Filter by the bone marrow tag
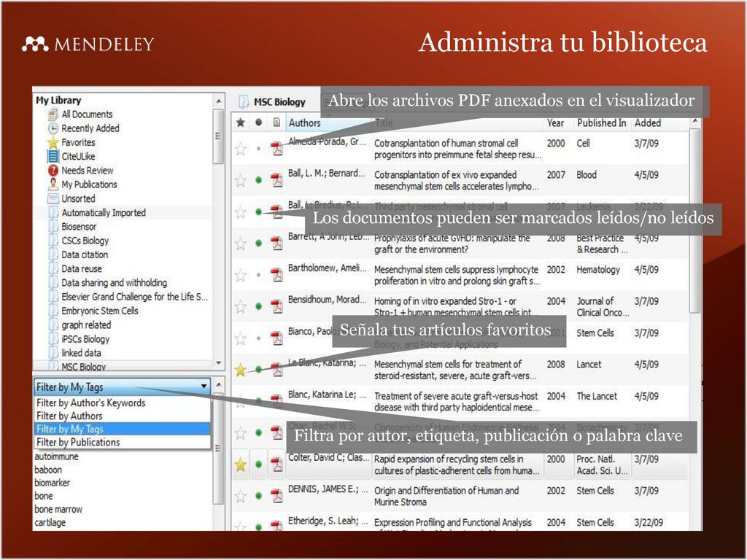The image size is (747, 560). [x=58, y=509]
